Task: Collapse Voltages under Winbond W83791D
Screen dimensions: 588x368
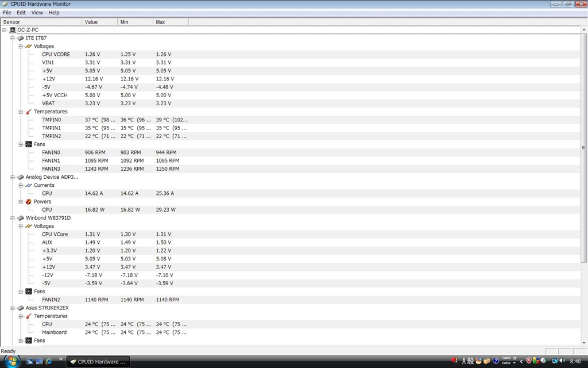Action: tap(21, 227)
